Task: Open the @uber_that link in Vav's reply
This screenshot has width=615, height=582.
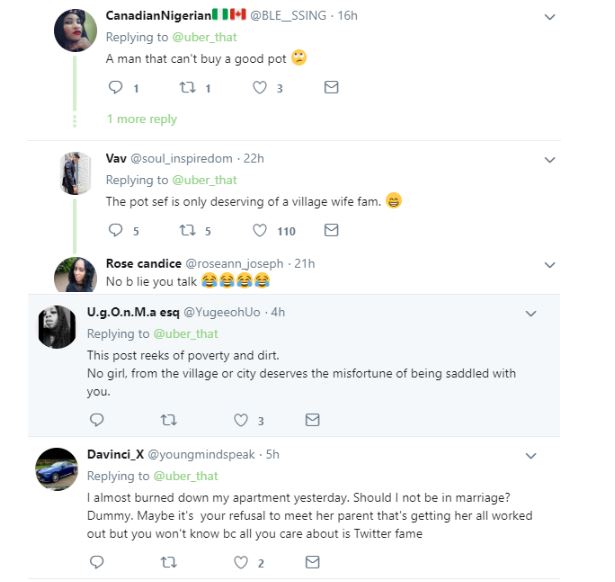Action: [204, 180]
